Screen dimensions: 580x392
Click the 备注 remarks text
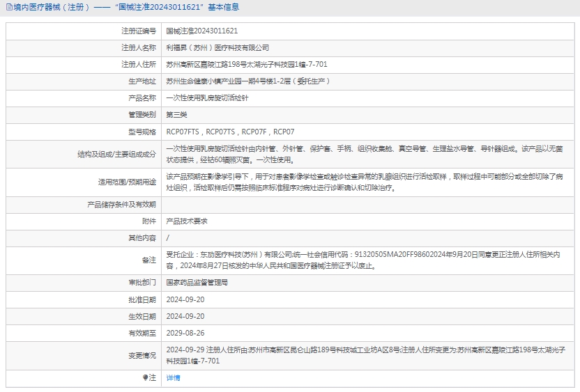362,260
